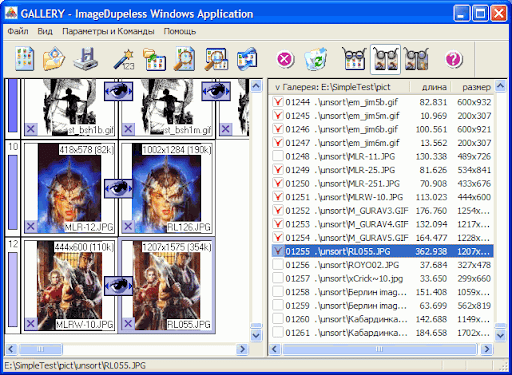Click file list scroll down arrow
Viewport: 512px width, 375px height.
(500, 335)
